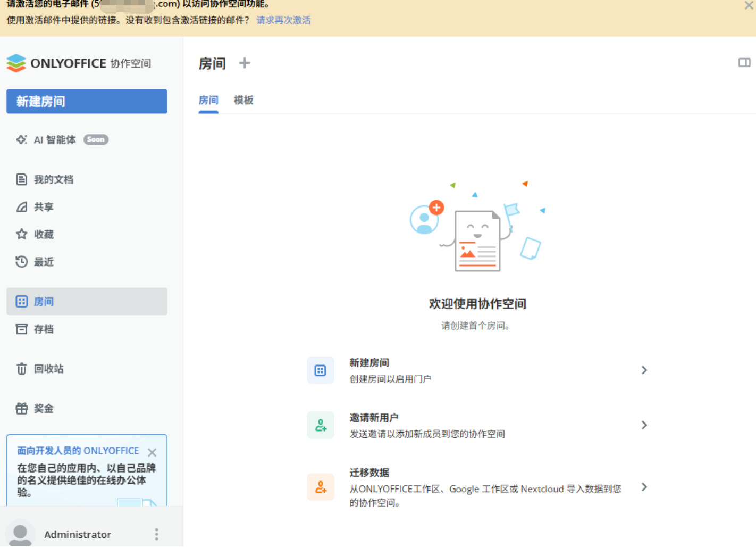Click the blue 新建房间 button
Image resolution: width=756 pixels, height=547 pixels.
(87, 102)
